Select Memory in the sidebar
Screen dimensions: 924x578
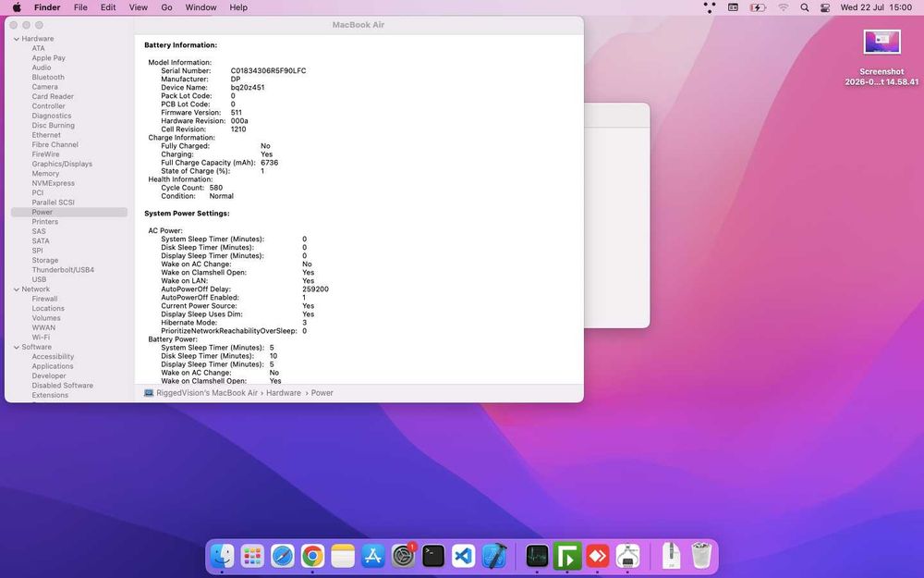45,174
